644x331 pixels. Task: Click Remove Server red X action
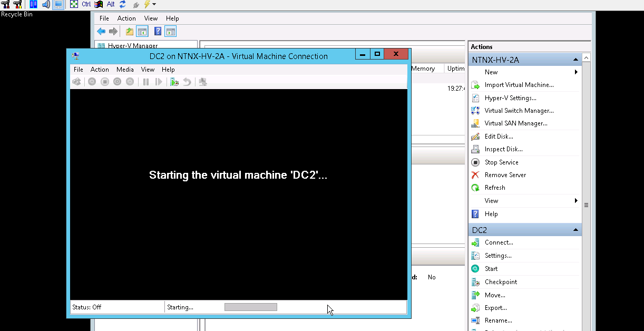(505, 175)
